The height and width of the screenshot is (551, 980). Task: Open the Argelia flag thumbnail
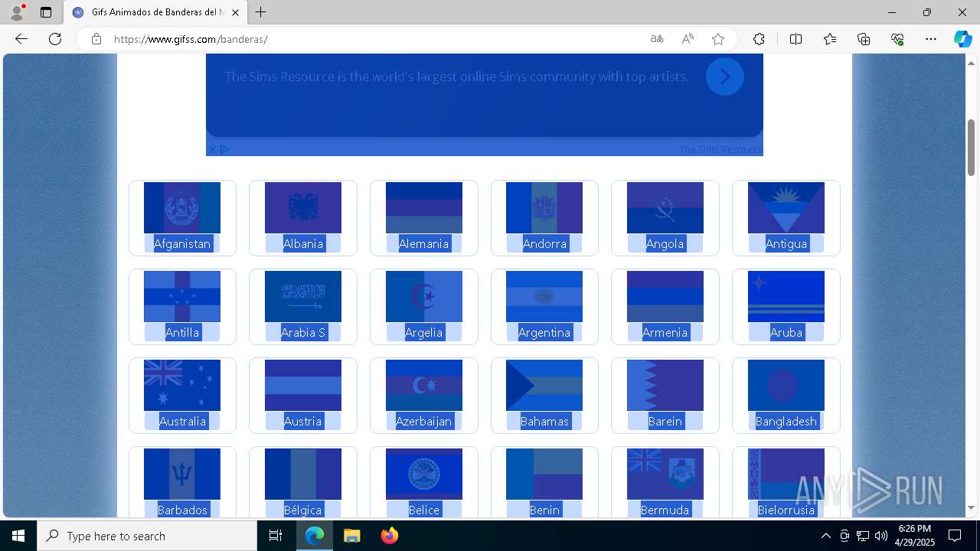[x=424, y=296]
